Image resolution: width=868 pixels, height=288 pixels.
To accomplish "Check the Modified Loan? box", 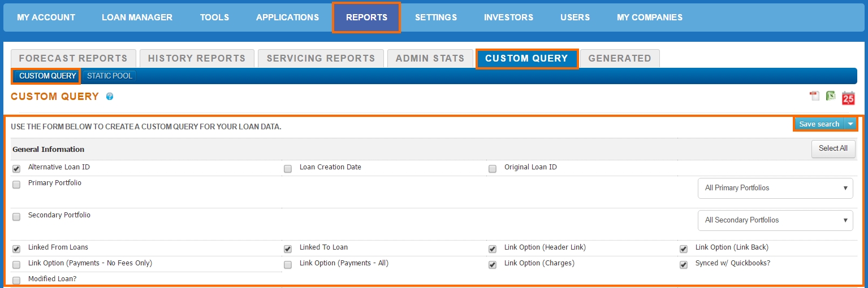I will coord(16,281).
